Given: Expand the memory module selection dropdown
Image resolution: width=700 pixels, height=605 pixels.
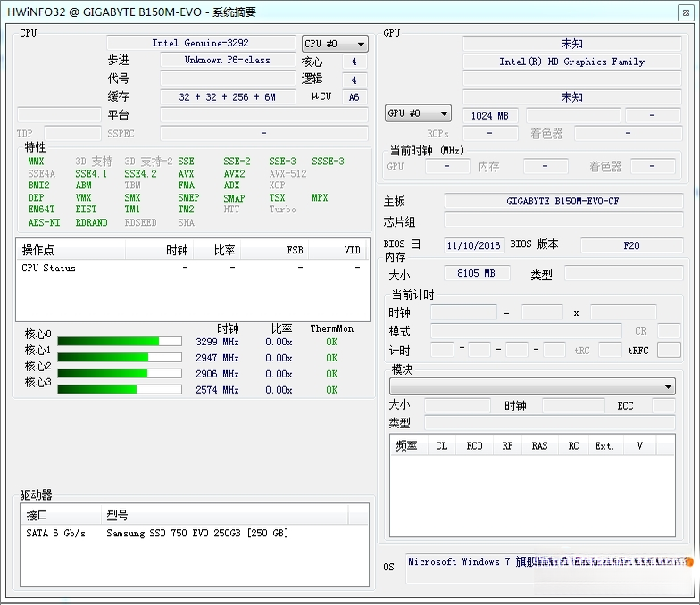Looking at the screenshot, I should [532, 386].
